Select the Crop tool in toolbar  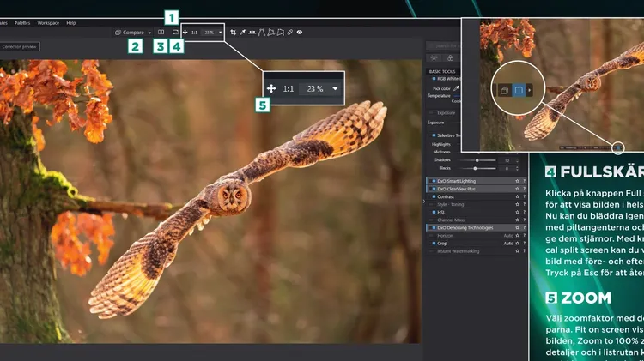(234, 32)
